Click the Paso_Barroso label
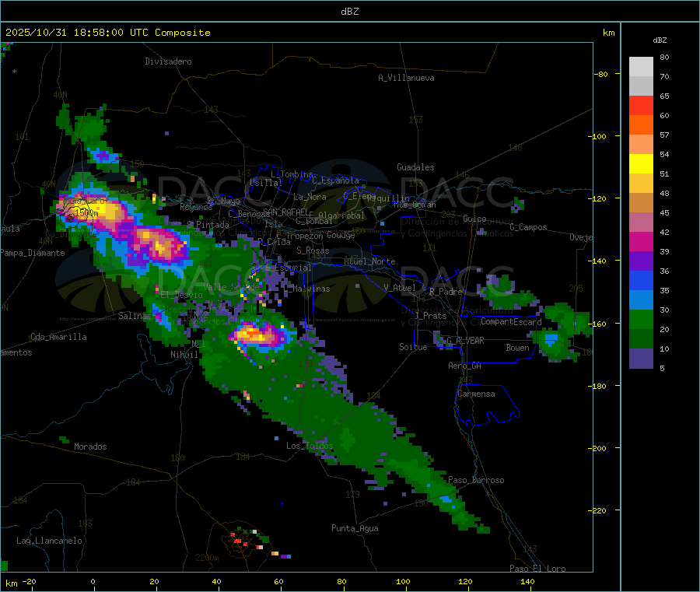700x592 pixels. 476,480
